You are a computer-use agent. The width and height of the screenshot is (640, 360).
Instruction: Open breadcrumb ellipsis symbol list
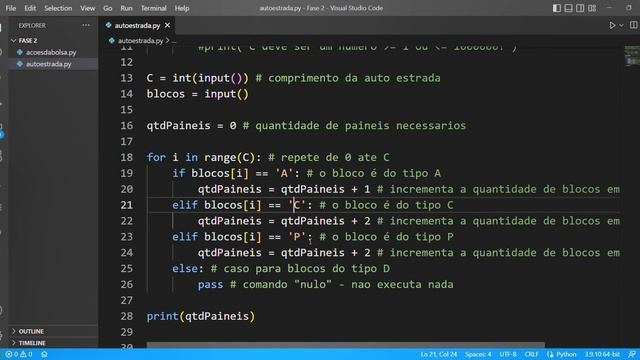click(x=174, y=41)
